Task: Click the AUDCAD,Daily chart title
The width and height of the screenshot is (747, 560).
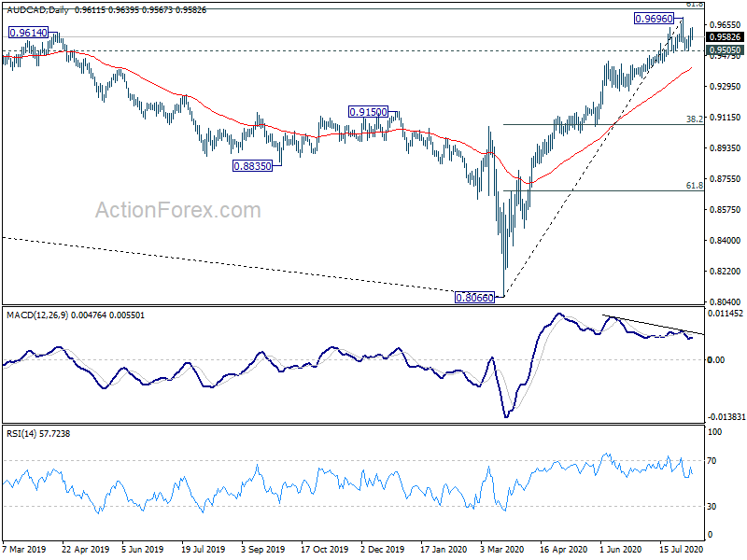Action: 37,10
